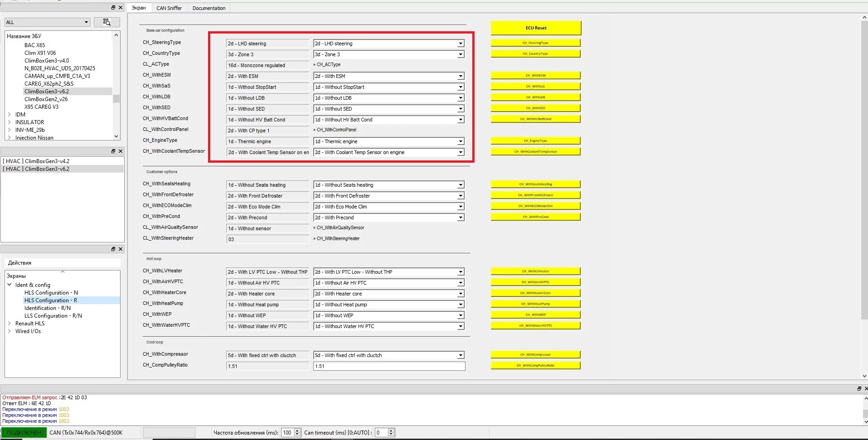868x440 pixels.
Task: Select ClimBoxGen2_v26 in the ECU list
Action: click(46, 99)
